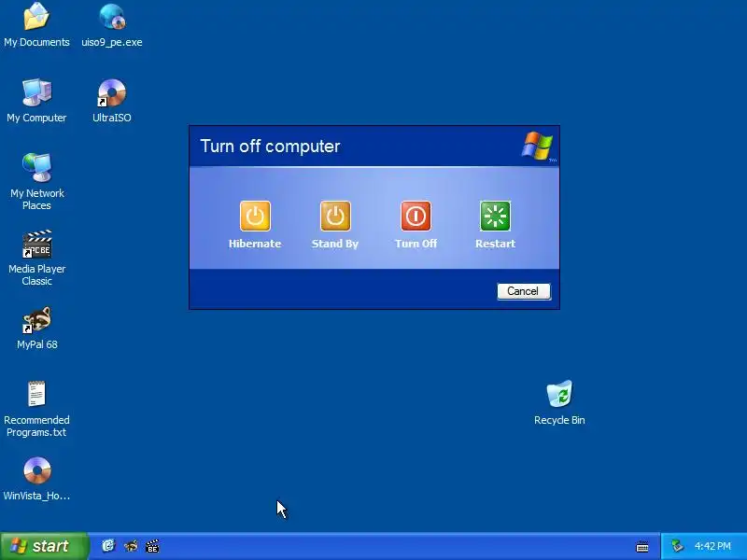747x560 pixels.
Task: Open the Start menu
Action: 44,546
